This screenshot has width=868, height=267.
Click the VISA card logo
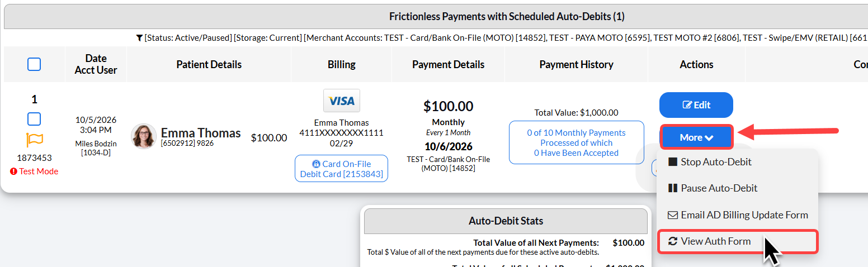pyautogui.click(x=342, y=101)
